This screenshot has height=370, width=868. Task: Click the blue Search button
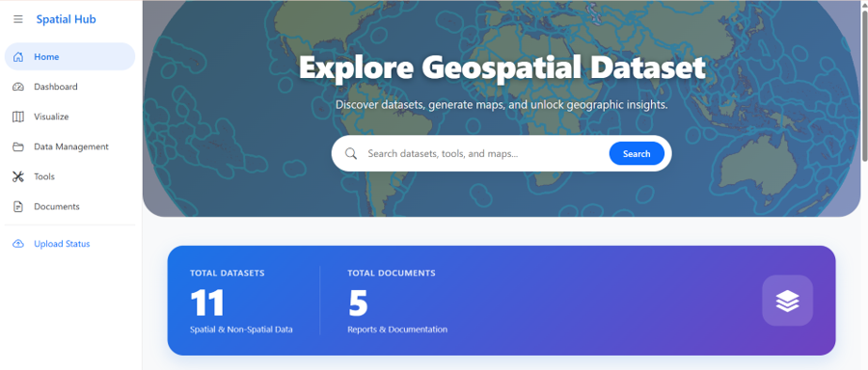coord(637,154)
